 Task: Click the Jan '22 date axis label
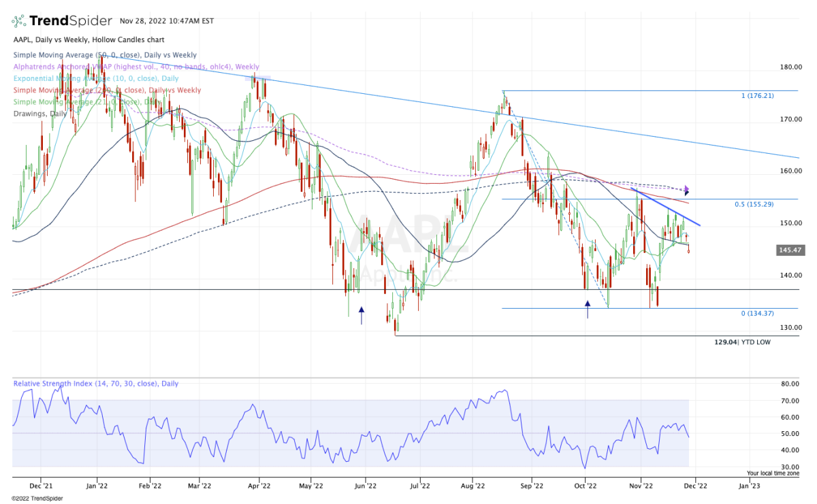[x=97, y=486]
